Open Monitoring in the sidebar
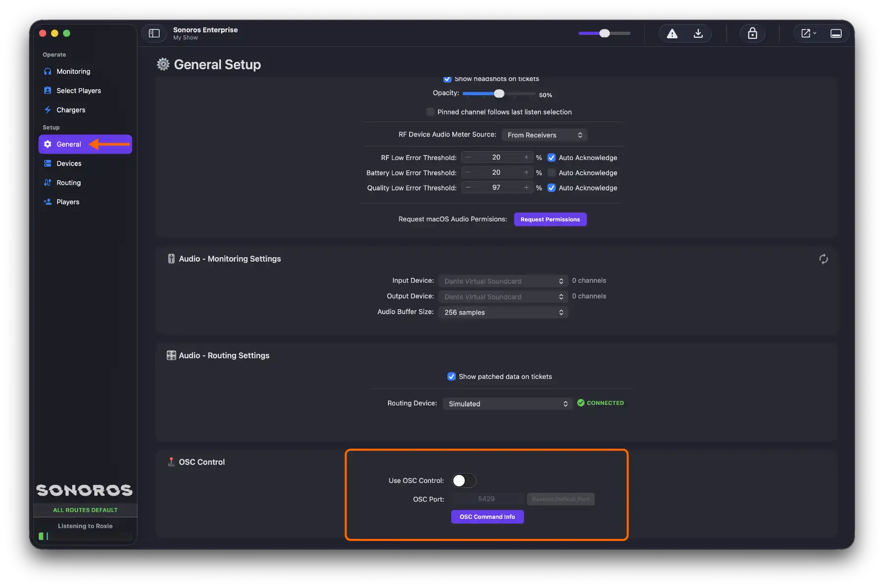Screen dimensions: 884x588 (85, 71)
